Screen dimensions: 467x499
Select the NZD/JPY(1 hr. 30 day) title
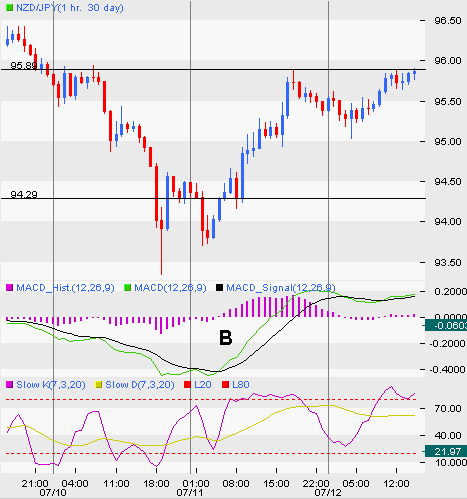pos(70,8)
